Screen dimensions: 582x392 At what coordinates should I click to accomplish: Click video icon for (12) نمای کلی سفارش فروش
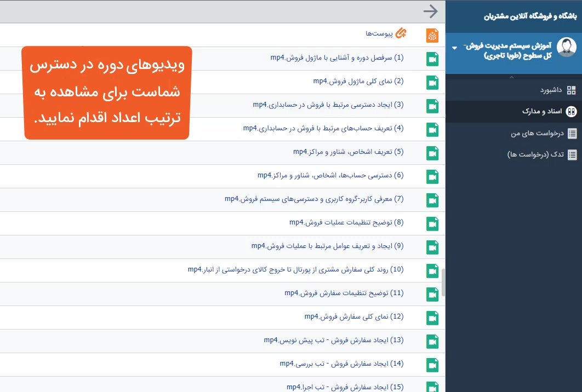coord(432,318)
